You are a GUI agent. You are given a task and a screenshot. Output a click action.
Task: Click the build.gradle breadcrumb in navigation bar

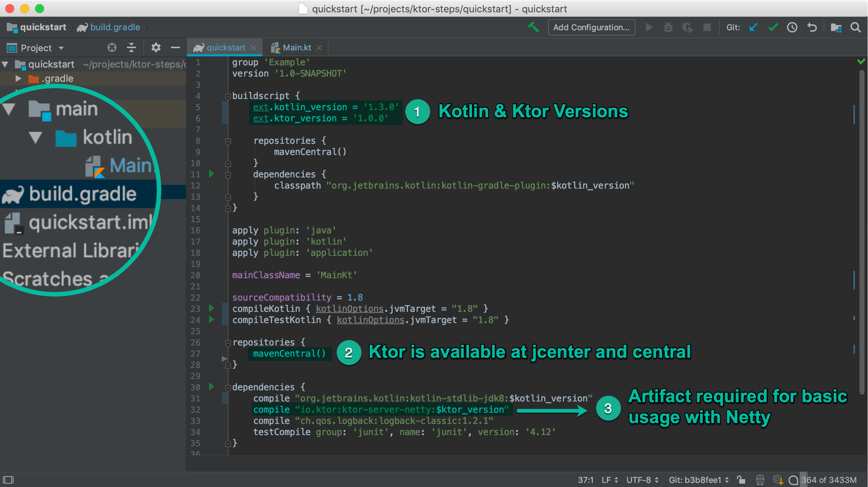point(109,27)
